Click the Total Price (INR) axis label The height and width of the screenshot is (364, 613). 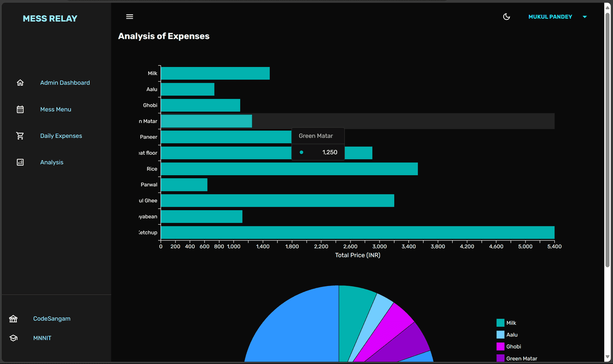tap(358, 255)
